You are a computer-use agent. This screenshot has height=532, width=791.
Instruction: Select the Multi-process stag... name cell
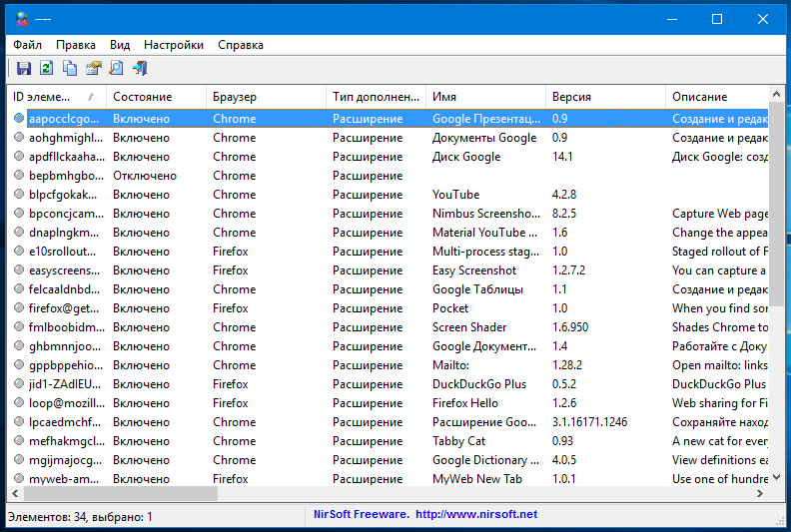coord(485,252)
